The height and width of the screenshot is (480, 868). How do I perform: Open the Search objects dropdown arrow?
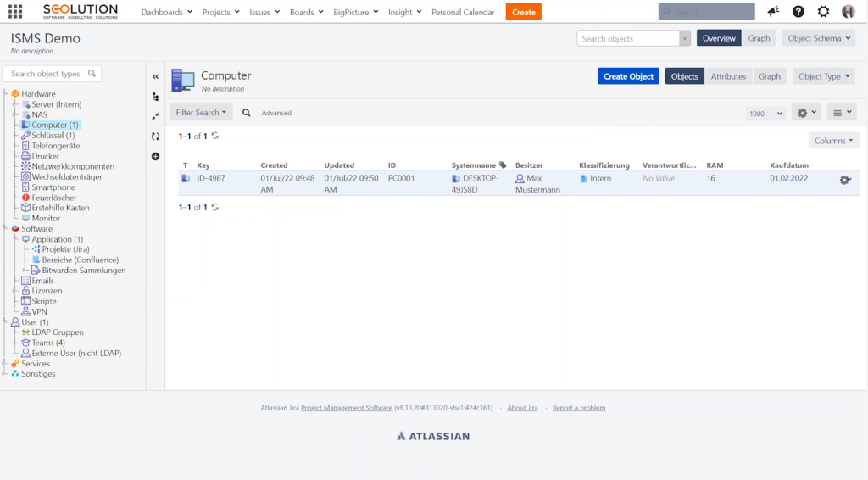(x=685, y=39)
